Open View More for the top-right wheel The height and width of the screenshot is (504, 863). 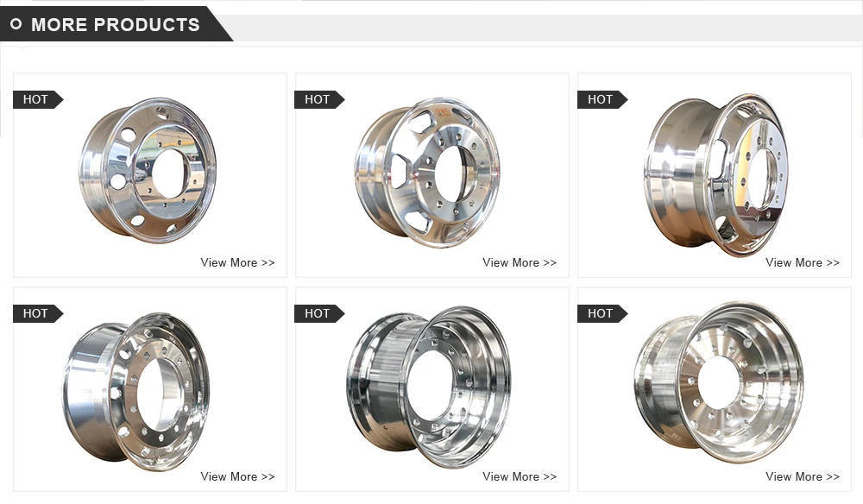pyautogui.click(x=803, y=263)
